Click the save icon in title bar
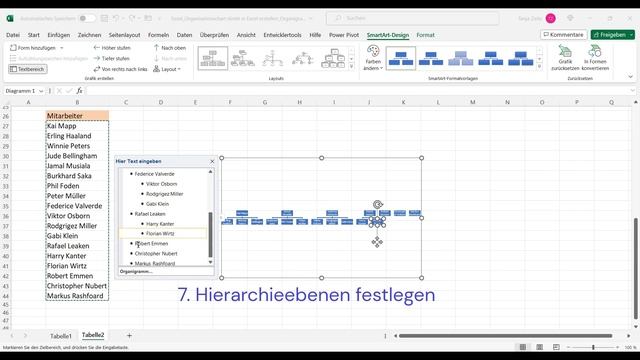This screenshot has width=640, height=360. (104, 18)
